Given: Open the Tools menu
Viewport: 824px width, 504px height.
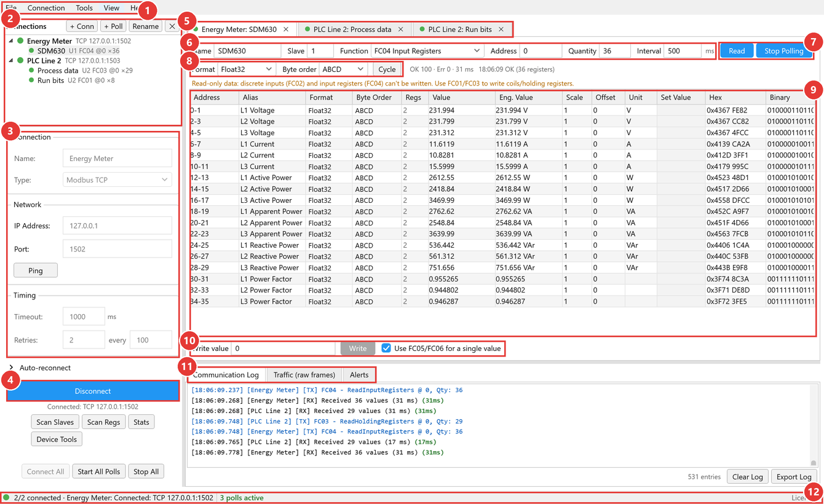Looking at the screenshot, I should pos(84,8).
